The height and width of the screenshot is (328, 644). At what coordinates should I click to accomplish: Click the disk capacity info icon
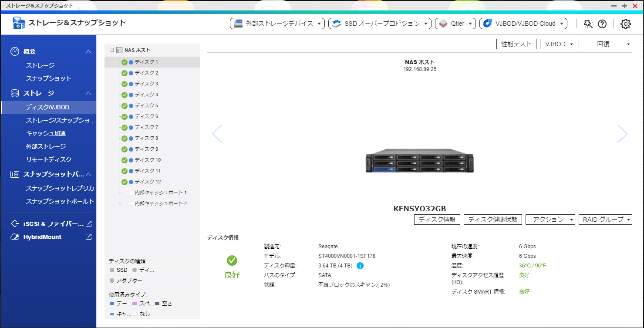[x=360, y=266]
